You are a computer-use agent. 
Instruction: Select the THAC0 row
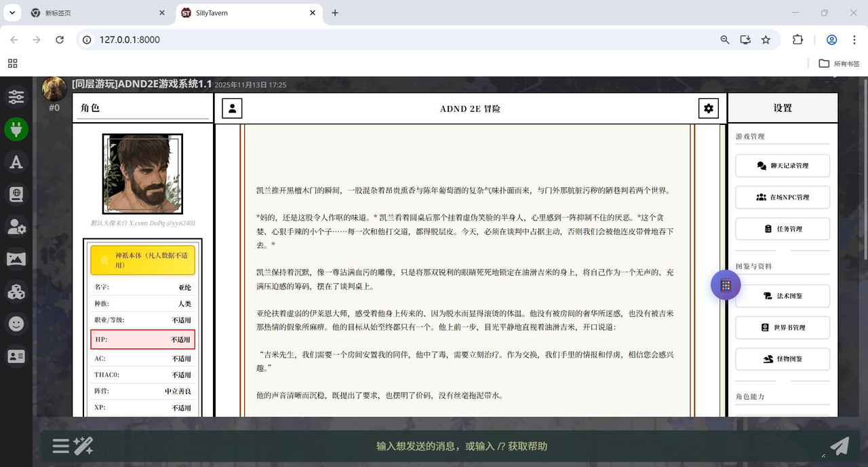(142, 375)
